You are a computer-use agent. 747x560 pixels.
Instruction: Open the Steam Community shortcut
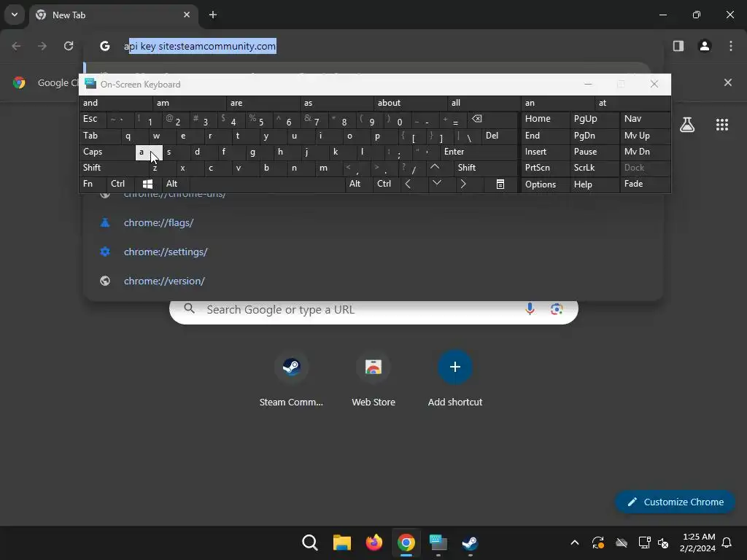pyautogui.click(x=291, y=380)
